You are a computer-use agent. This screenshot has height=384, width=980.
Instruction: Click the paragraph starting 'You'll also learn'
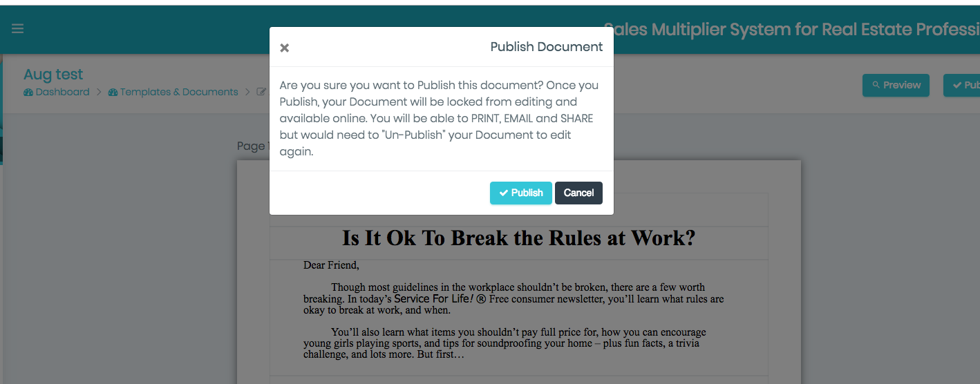[511, 343]
